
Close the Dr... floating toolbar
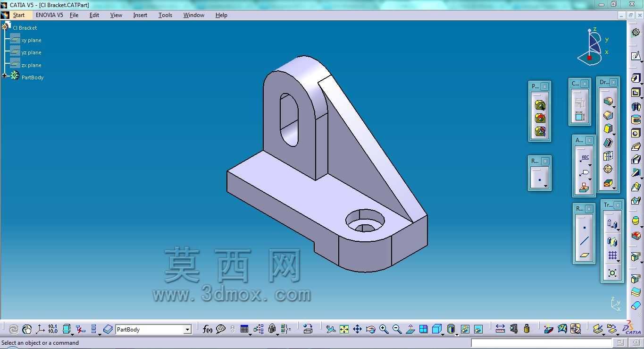click(613, 82)
